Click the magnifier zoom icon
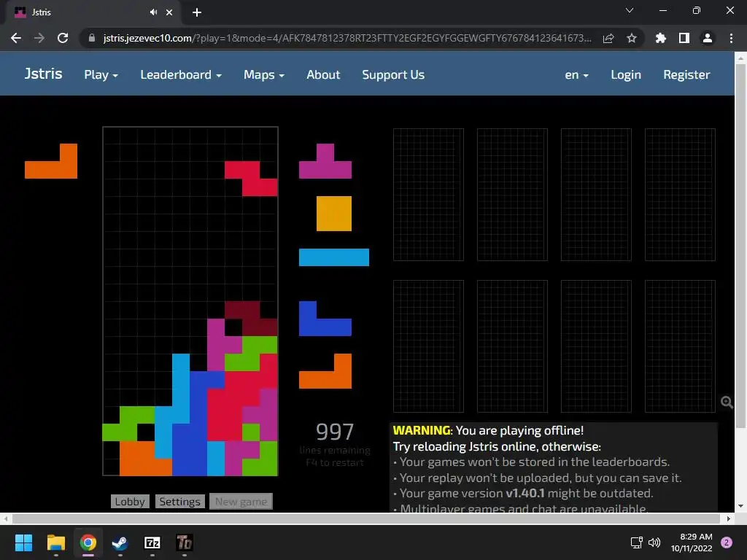The height and width of the screenshot is (560, 747). tap(727, 402)
